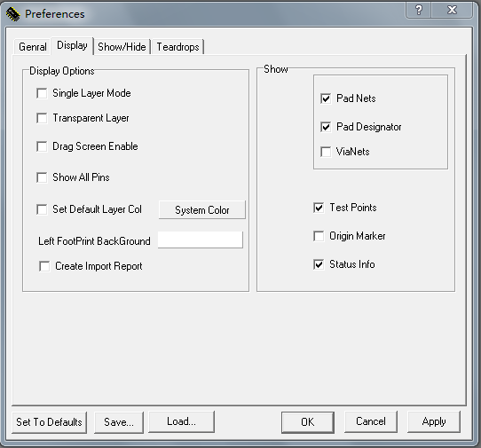This screenshot has height=448, width=481.
Task: Click the System Color button
Action: [x=202, y=210]
